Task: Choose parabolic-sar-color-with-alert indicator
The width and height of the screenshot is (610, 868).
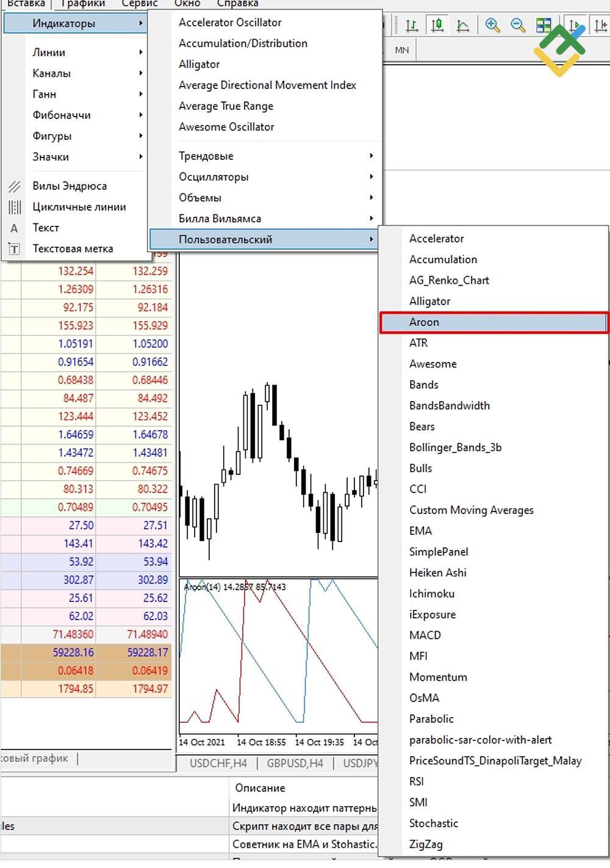Action: (493, 740)
